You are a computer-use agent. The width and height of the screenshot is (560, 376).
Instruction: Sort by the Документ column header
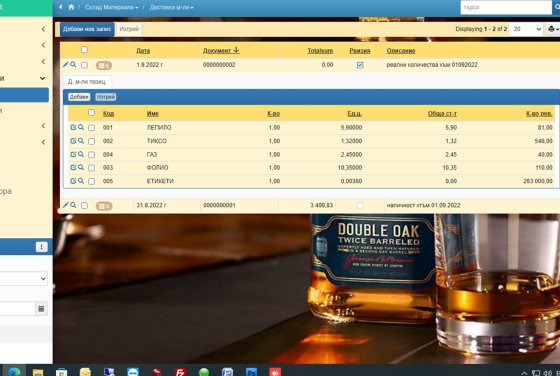221,51
